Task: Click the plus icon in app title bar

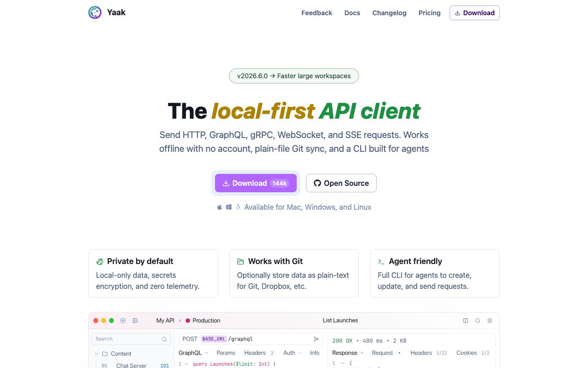Action: click(x=123, y=321)
